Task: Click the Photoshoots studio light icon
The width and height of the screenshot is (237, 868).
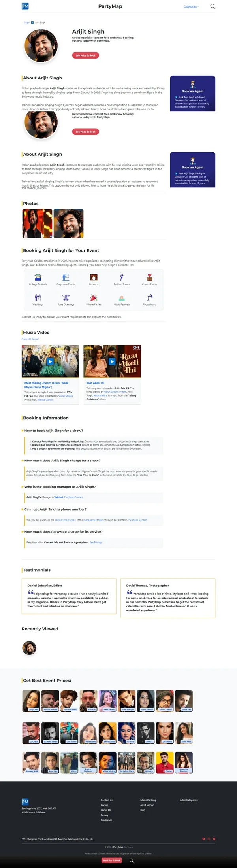Action: point(150,297)
